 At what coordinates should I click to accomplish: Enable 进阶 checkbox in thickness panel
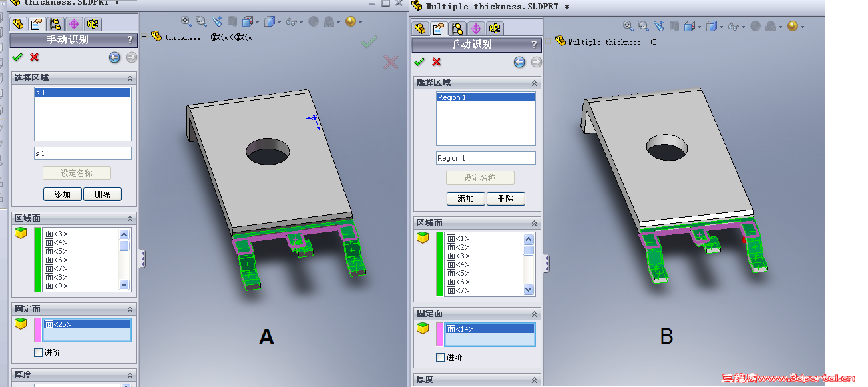pyautogui.click(x=39, y=352)
